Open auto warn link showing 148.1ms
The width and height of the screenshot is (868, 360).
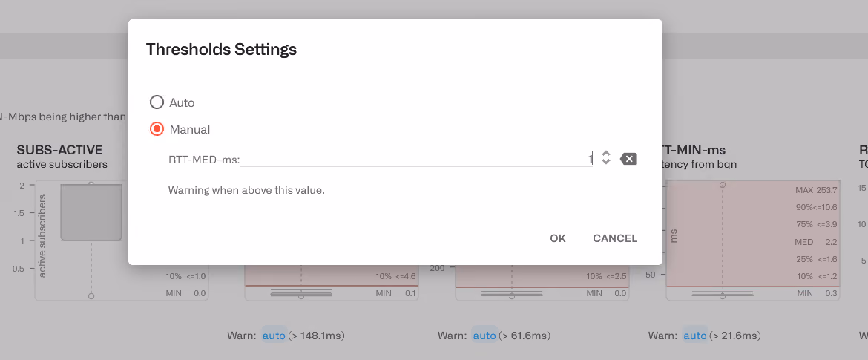(274, 336)
